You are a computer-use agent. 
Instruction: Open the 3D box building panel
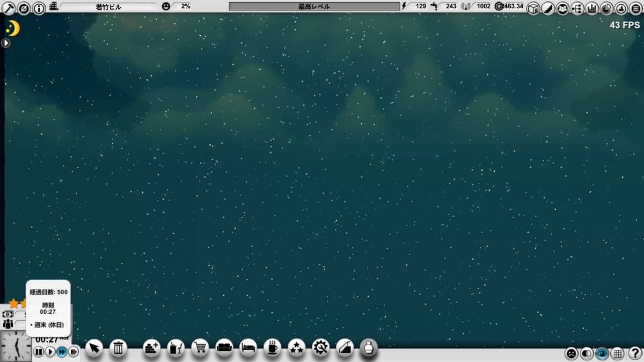click(x=533, y=8)
